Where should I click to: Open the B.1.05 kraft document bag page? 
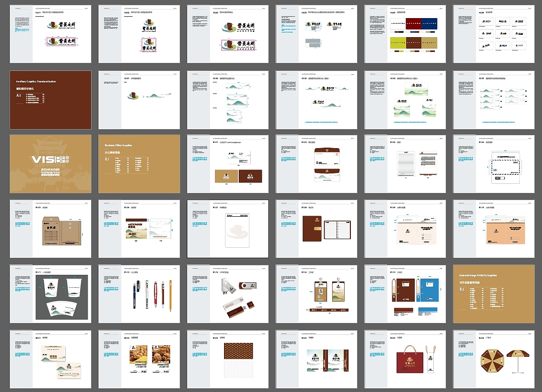[x=51, y=229]
